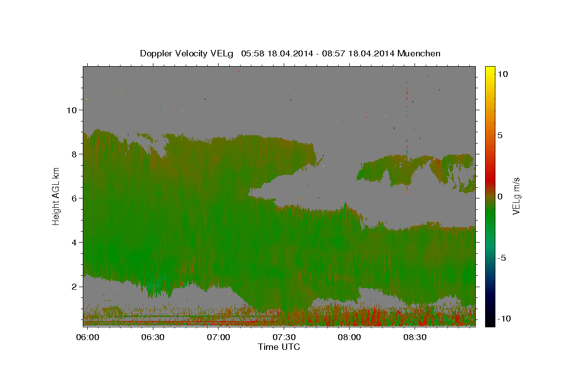This screenshot has height=392, width=588.
Task: Click the height tick label 8
Action: 73,154
